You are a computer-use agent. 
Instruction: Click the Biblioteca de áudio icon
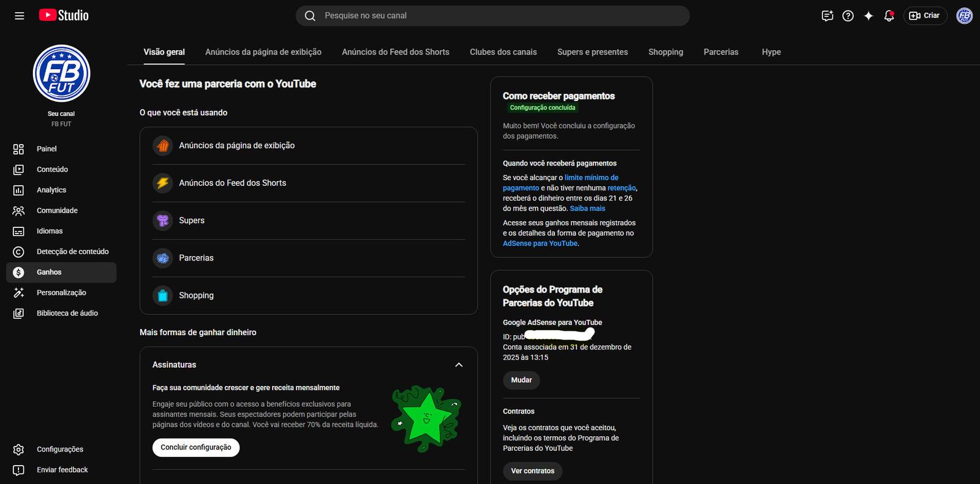18,313
